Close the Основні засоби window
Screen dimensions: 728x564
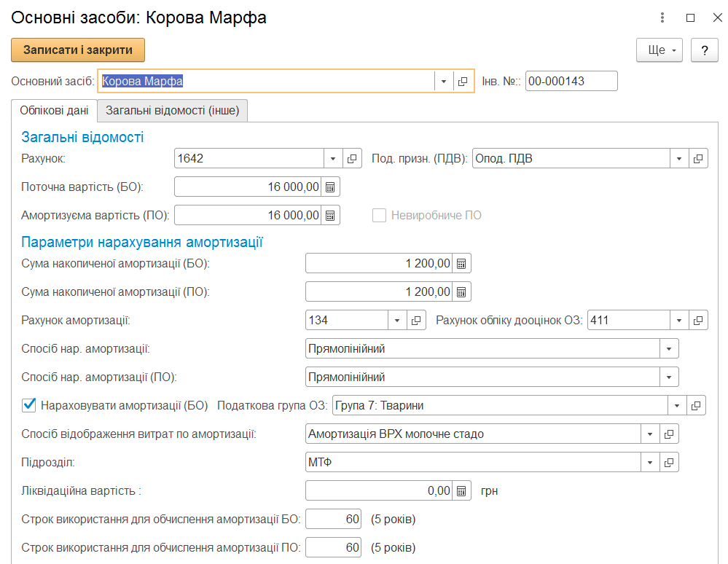[717, 17]
